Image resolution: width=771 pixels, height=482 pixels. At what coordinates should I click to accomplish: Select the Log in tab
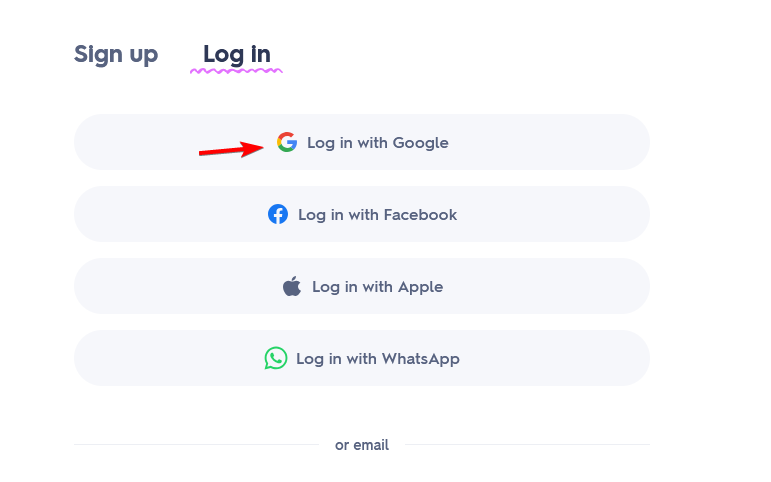237,54
